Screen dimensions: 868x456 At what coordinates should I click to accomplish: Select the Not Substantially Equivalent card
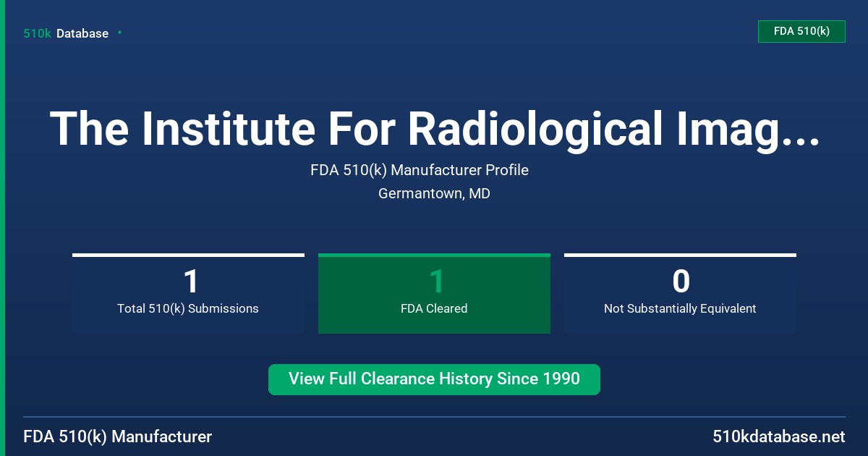pos(680,293)
